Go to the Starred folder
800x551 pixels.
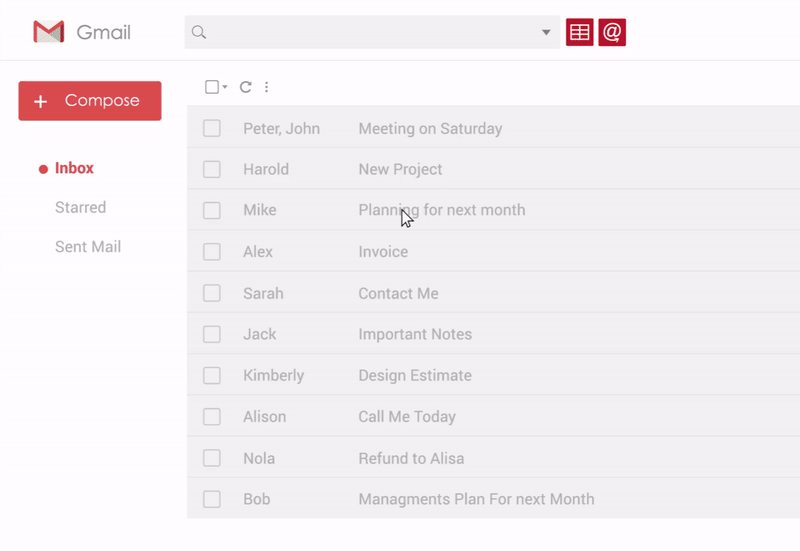click(x=80, y=207)
